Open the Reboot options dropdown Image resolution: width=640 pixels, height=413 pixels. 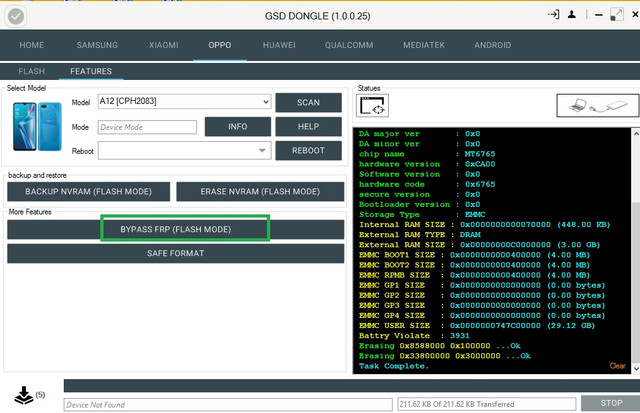pyautogui.click(x=184, y=151)
